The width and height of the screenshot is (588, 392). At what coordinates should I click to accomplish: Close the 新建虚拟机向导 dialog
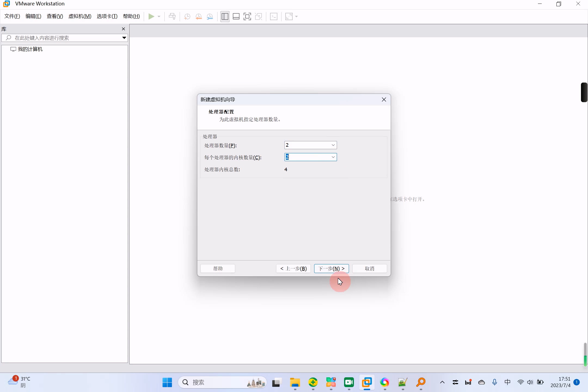point(384,100)
